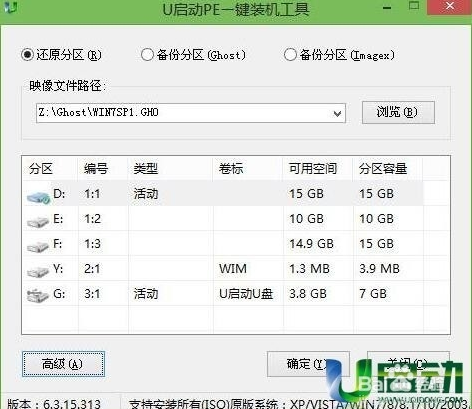Sort by the 卷标 column header
This screenshot has height=409, width=472.
pos(231,169)
